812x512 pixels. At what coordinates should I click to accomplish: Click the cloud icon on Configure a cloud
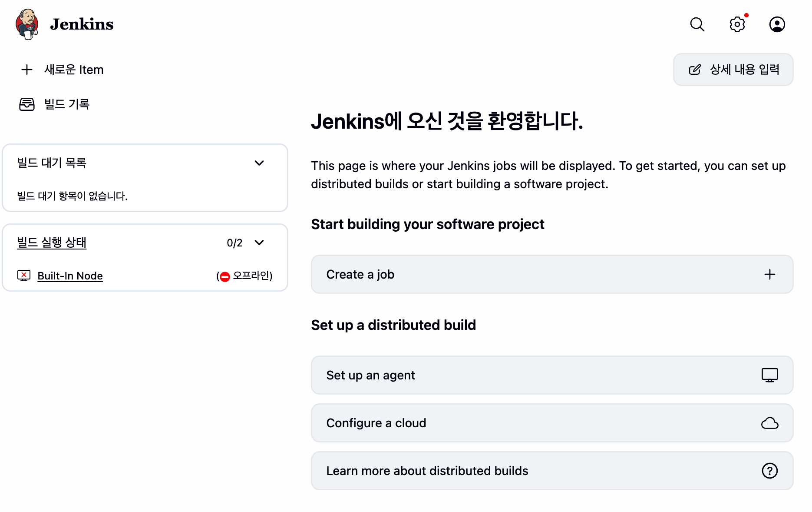[x=770, y=423]
